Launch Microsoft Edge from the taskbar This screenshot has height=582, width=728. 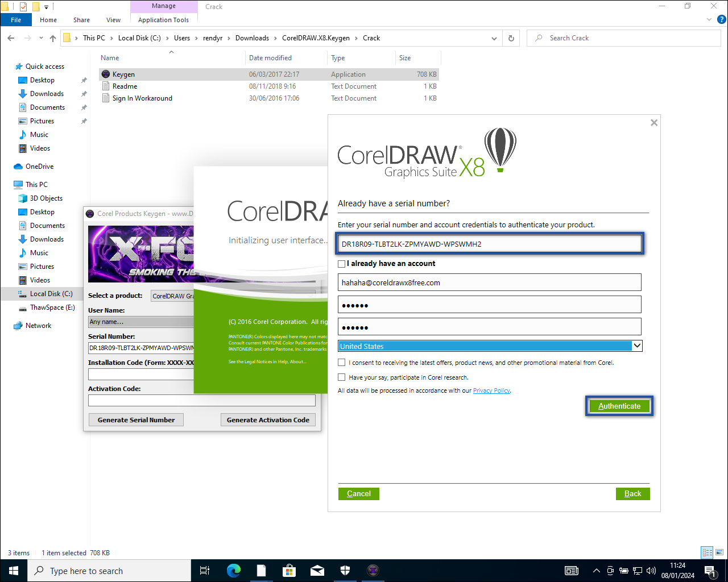pyautogui.click(x=233, y=570)
